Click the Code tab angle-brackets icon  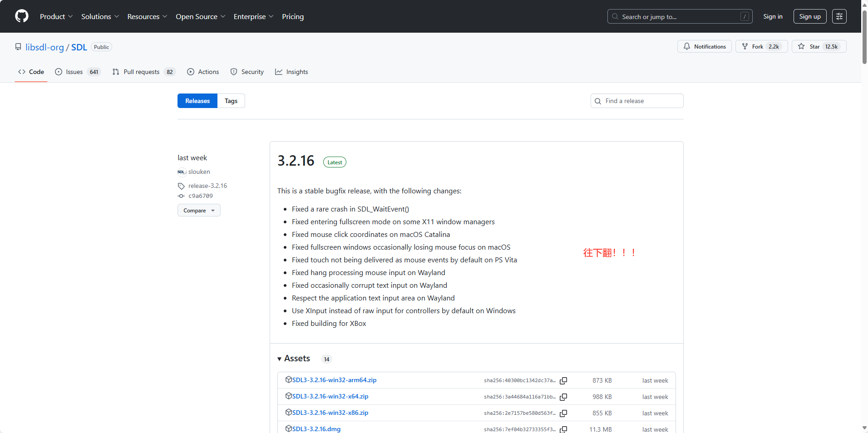pos(22,72)
